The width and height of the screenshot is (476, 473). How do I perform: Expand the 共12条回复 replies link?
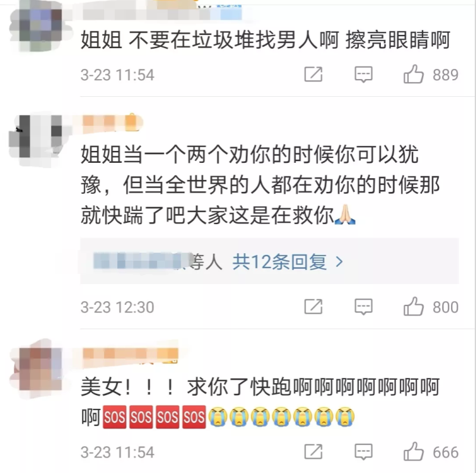(279, 261)
